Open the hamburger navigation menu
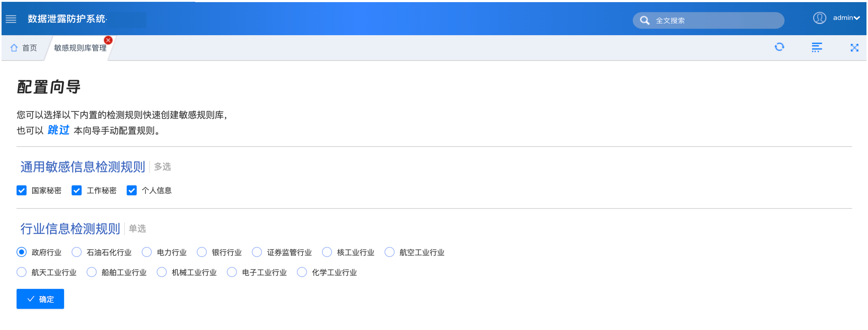 pyautogui.click(x=11, y=19)
